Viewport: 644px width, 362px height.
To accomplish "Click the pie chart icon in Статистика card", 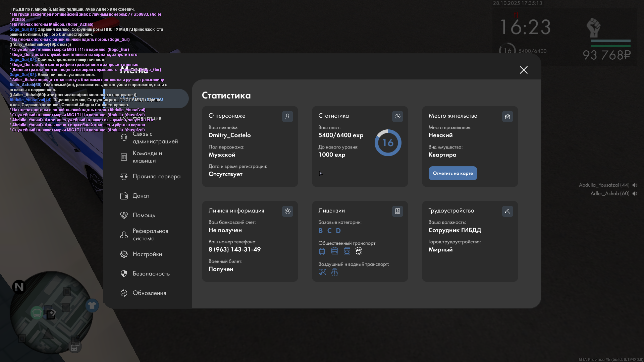I will (397, 117).
